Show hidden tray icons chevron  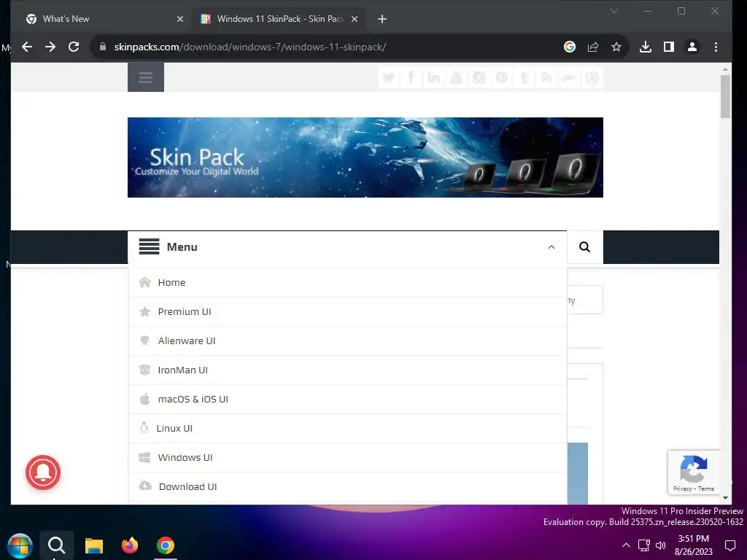[626, 545]
